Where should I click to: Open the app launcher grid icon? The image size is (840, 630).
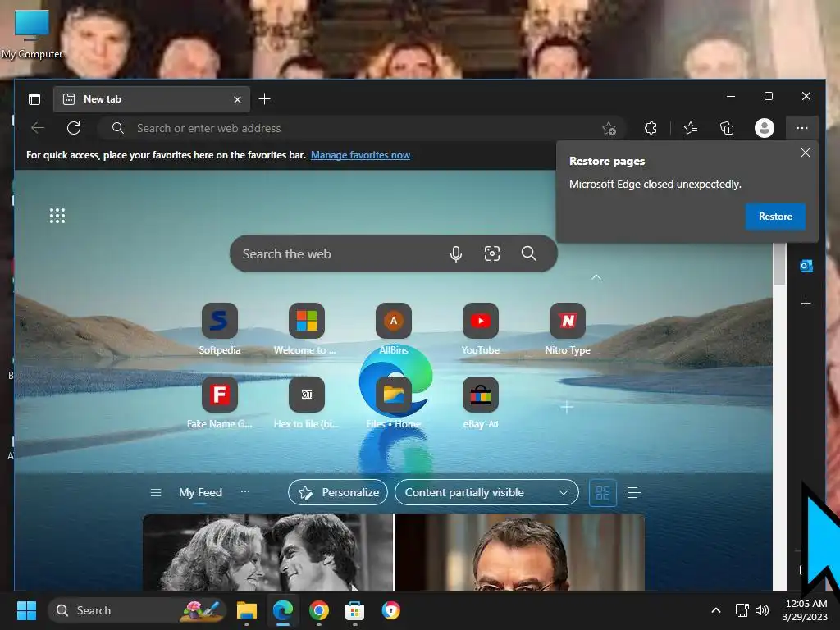[x=57, y=216]
